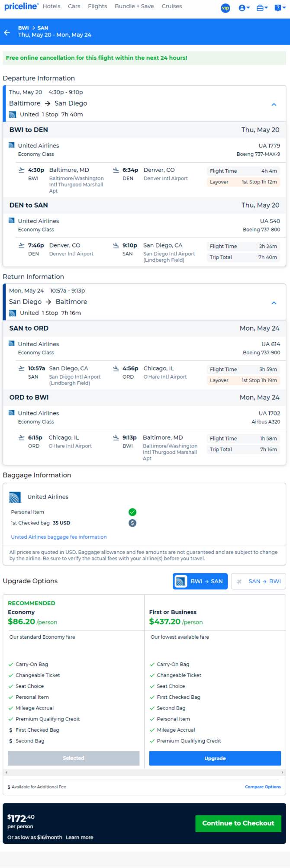This screenshot has width=290, height=868.
Task: Go back using the left arrow
Action: point(7,32)
